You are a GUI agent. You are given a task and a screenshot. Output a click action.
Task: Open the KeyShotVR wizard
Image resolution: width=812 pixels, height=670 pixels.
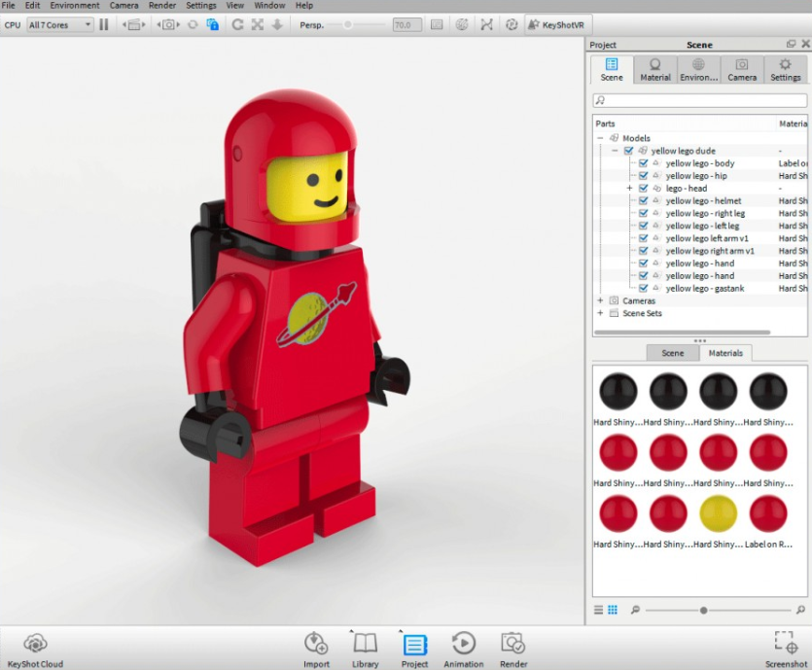pos(556,25)
